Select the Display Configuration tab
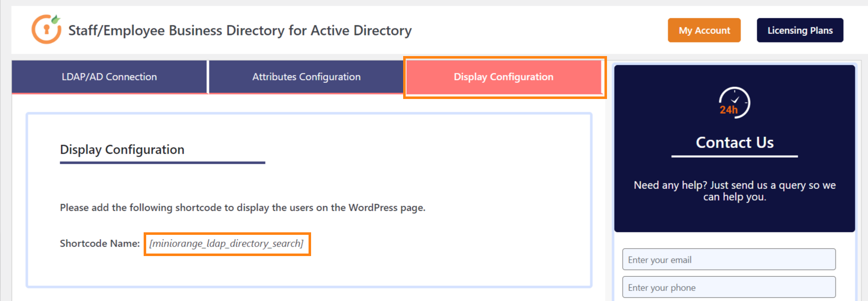The image size is (868, 301). 504,77
